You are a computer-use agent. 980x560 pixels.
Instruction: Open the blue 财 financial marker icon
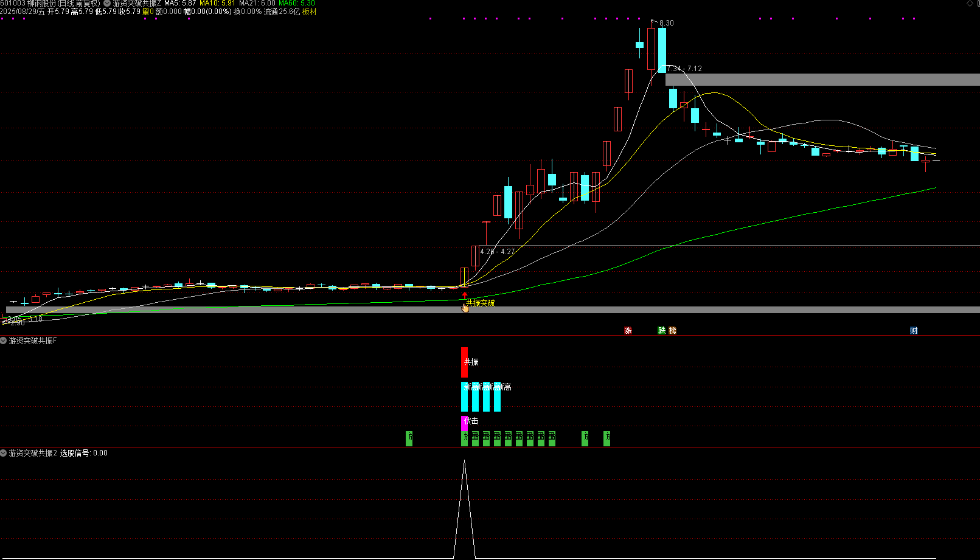(x=914, y=331)
